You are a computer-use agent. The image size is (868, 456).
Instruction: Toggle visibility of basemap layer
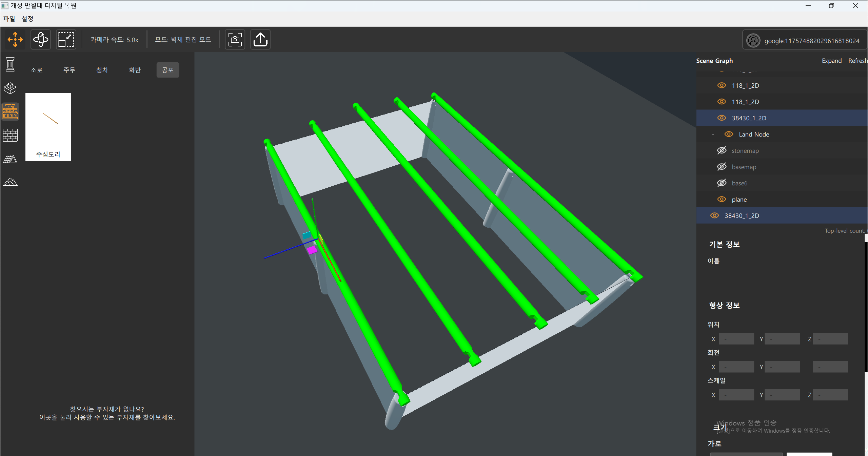tap(722, 167)
